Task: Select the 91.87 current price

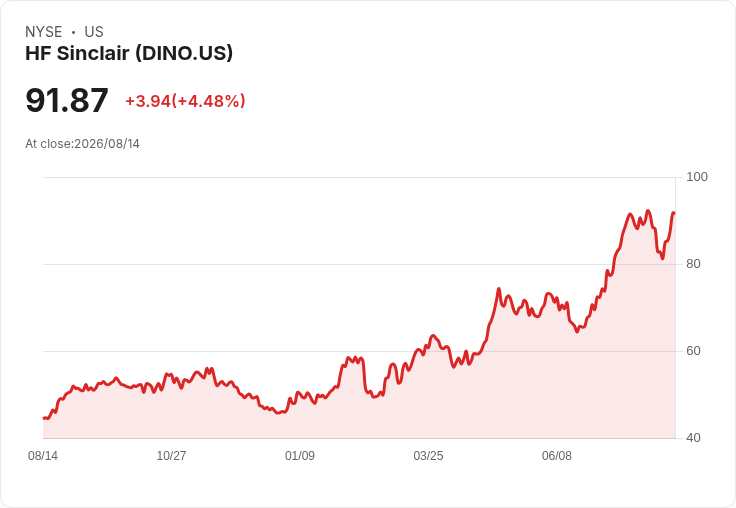Action: 67,100
